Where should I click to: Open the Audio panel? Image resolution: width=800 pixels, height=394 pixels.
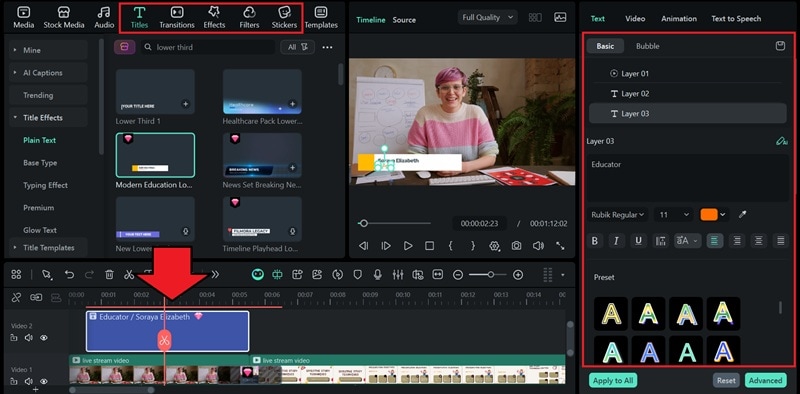click(x=104, y=17)
